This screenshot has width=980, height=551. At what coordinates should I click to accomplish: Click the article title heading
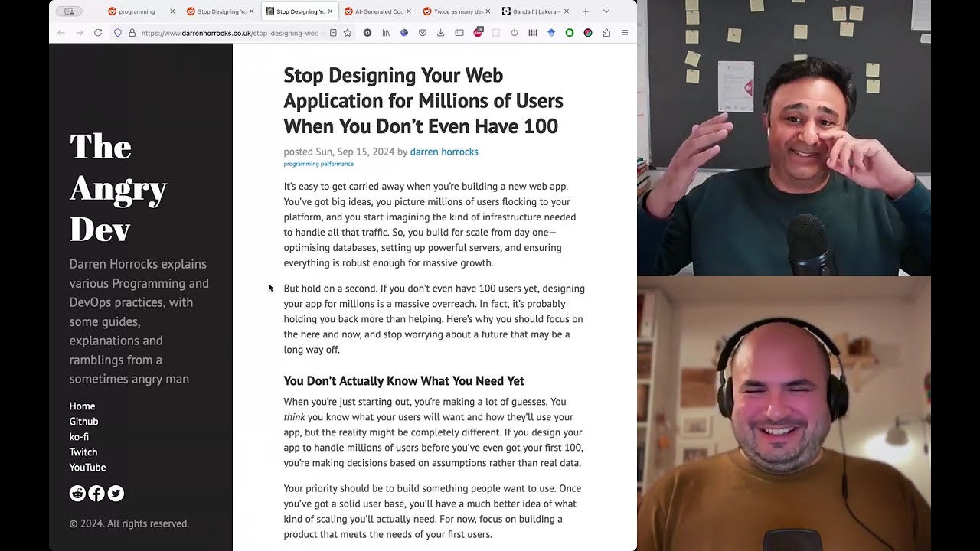click(423, 100)
